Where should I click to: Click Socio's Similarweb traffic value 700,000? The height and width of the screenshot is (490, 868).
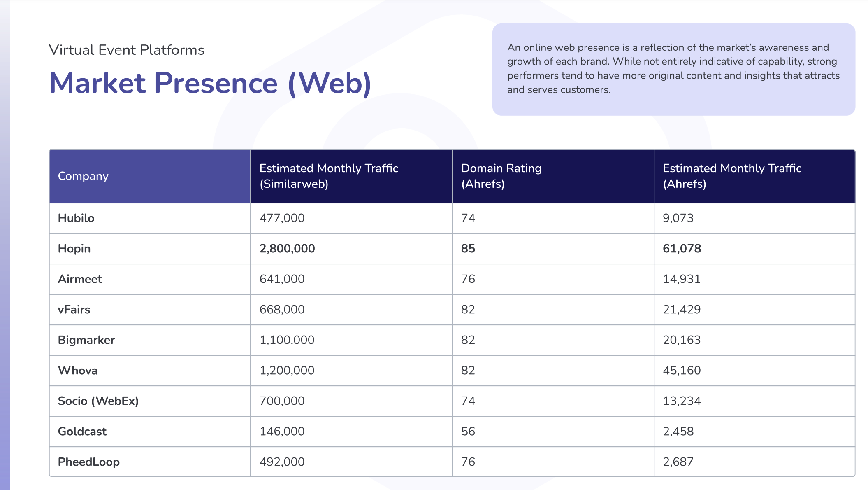tap(282, 401)
